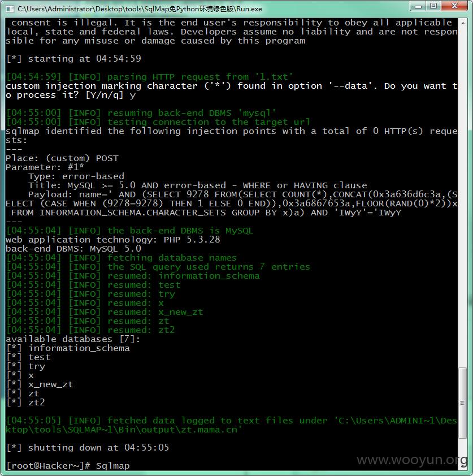
Task: Click the '[root@Hacker~]# Sqlmap' prompt line
Action: [68, 466]
